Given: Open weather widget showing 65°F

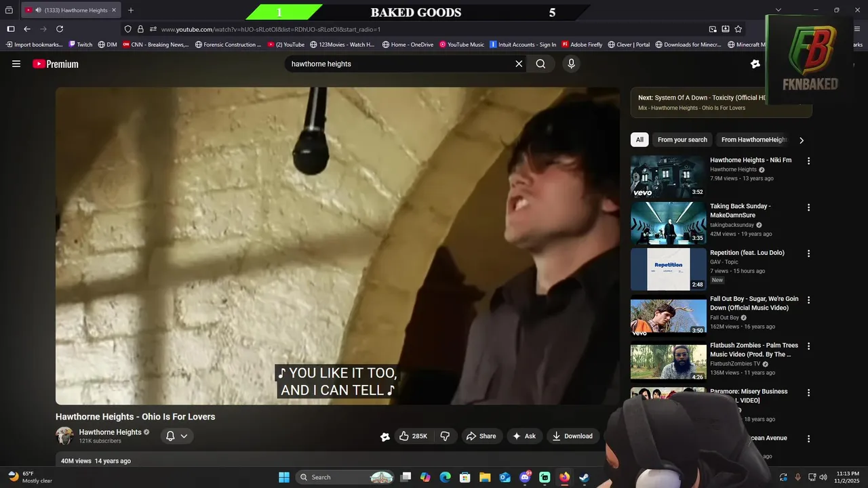Looking at the screenshot, I should click(x=30, y=477).
